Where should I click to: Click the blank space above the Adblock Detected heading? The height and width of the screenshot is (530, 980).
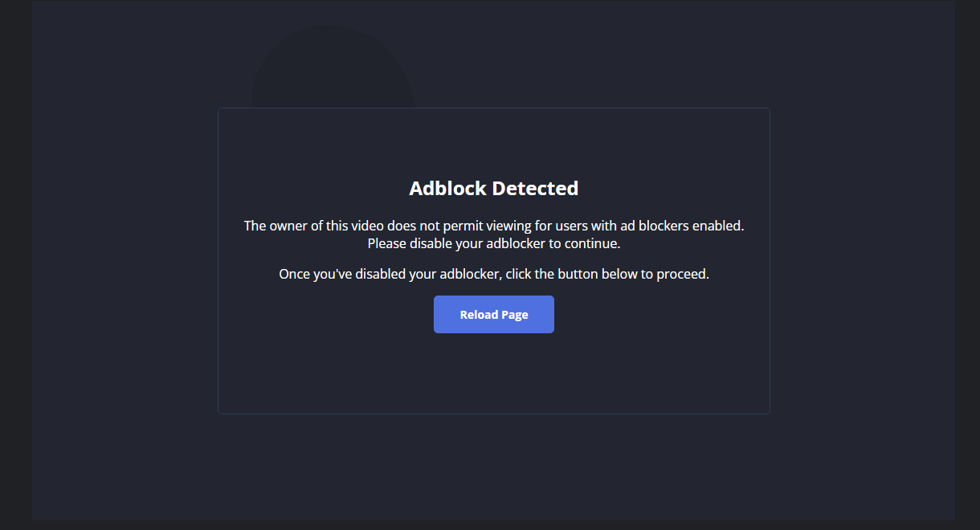point(493,145)
